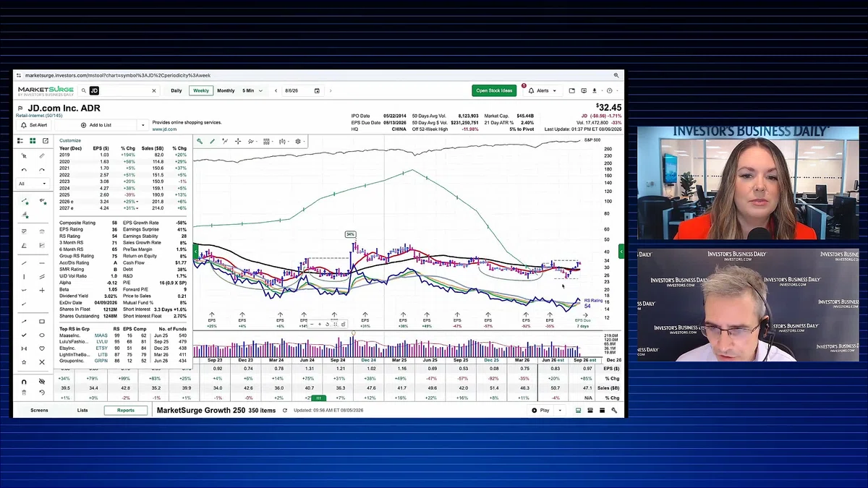Open the help question-mark menu
The width and height of the screenshot is (868, 488).
[x=610, y=91]
